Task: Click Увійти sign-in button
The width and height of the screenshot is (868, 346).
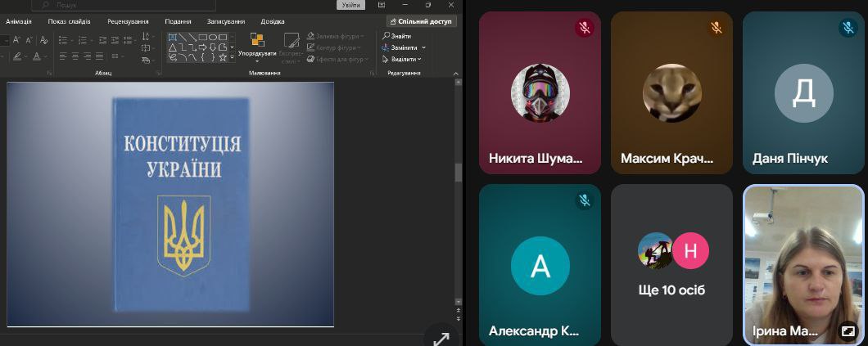Action: coord(351,5)
